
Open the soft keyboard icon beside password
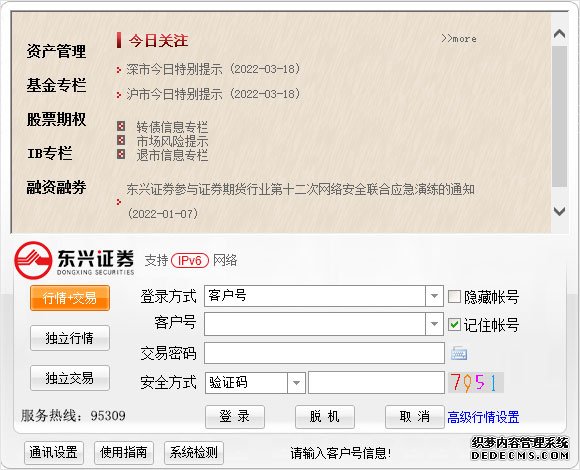[459, 353]
